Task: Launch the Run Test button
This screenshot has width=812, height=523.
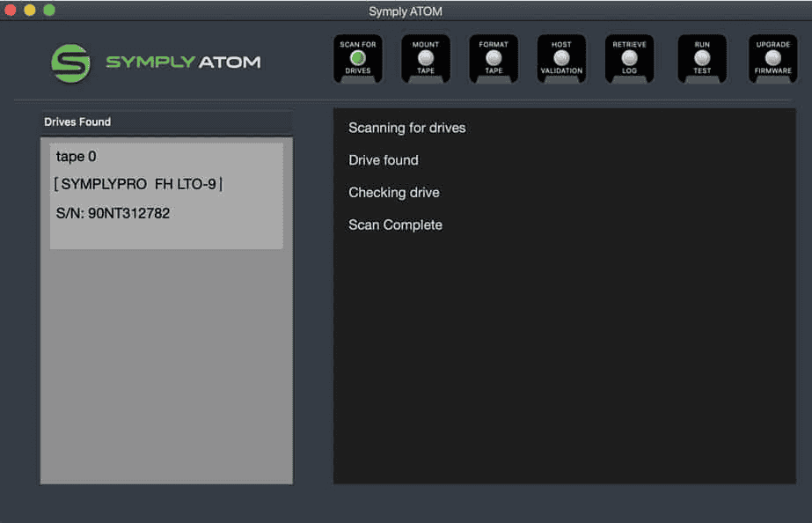Action: (x=702, y=58)
